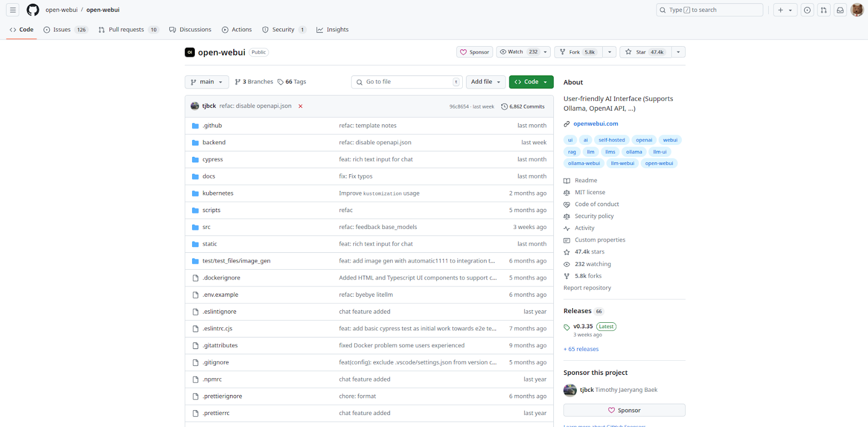
Task: Open the repository Activity link
Action: [x=584, y=228]
